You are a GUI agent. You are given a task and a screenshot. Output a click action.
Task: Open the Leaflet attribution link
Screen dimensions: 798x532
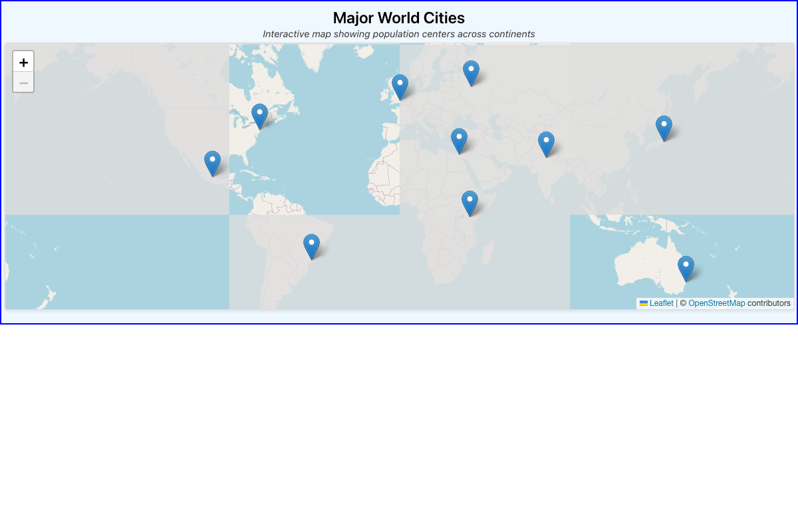(661, 303)
